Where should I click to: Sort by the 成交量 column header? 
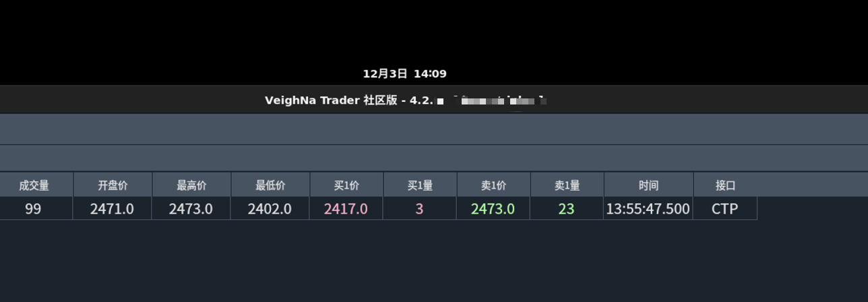tap(34, 185)
